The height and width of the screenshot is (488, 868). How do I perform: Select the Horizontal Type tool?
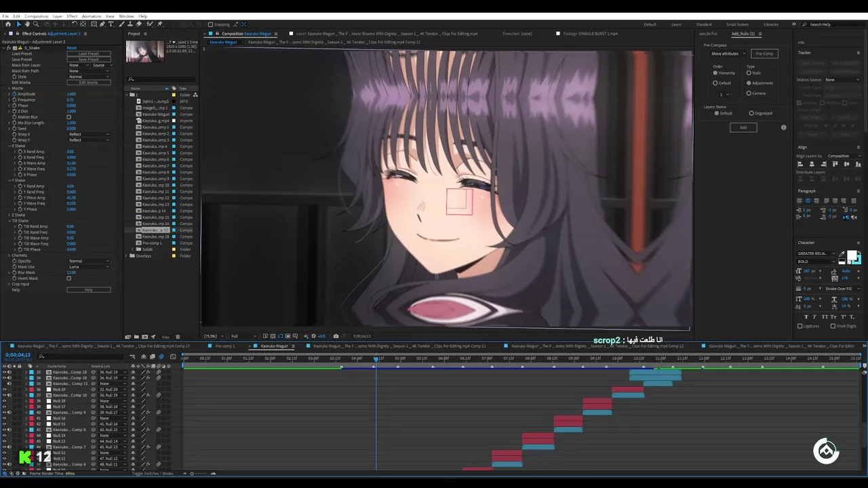tap(111, 24)
